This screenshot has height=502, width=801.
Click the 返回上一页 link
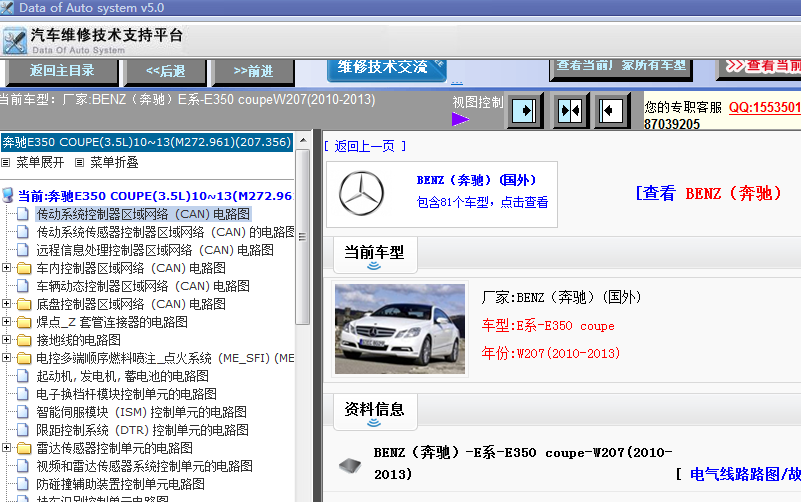(365, 147)
